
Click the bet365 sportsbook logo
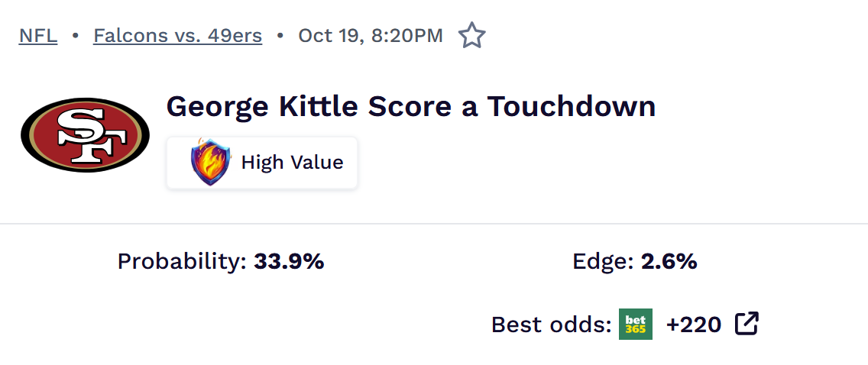(636, 325)
